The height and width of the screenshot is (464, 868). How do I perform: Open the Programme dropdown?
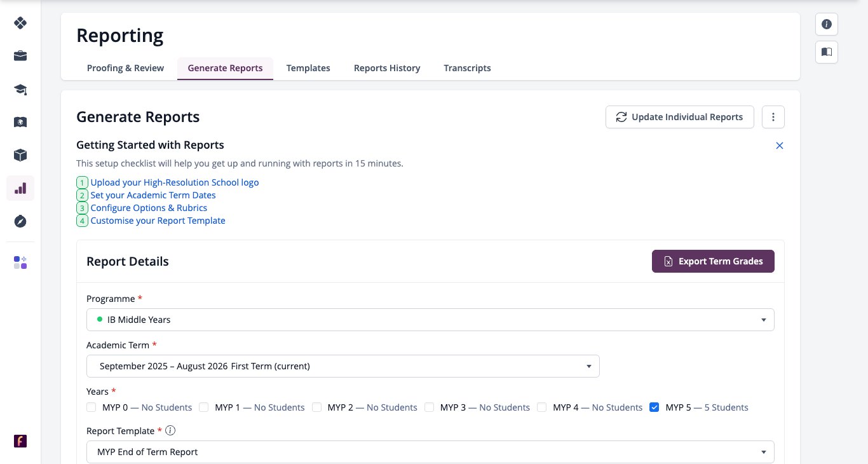pyautogui.click(x=430, y=320)
